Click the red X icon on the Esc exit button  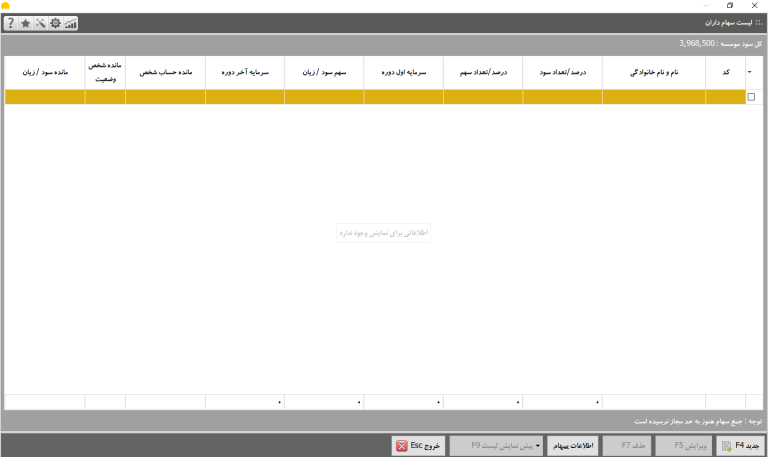pyautogui.click(x=402, y=446)
